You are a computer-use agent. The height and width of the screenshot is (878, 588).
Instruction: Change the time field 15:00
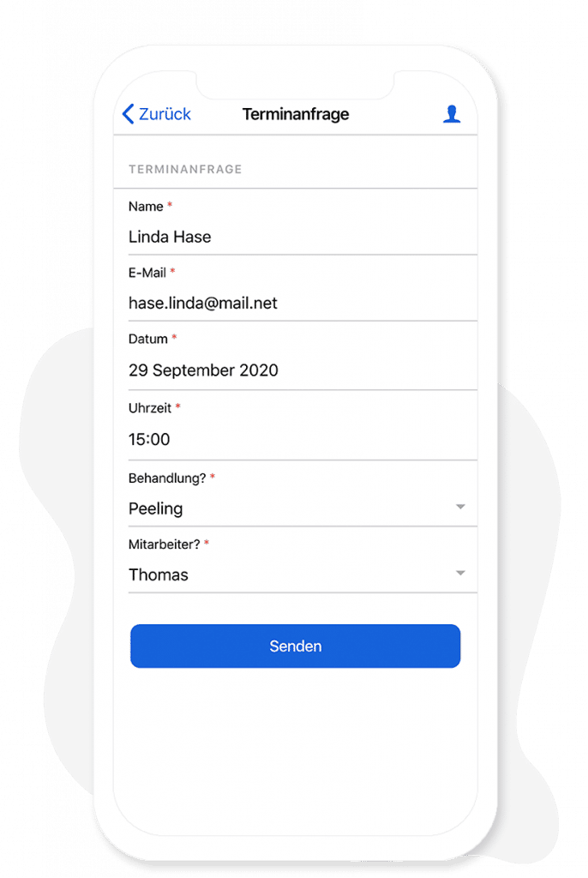(x=303, y=440)
